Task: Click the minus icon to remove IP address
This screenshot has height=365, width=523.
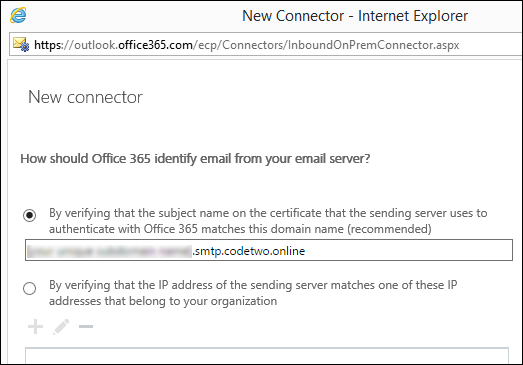Action: [86, 326]
